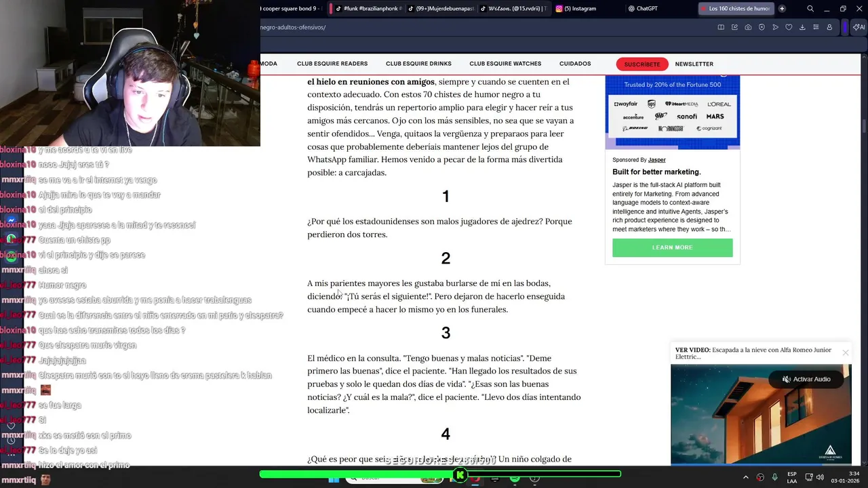Open a new tab with plus button

point(782,9)
